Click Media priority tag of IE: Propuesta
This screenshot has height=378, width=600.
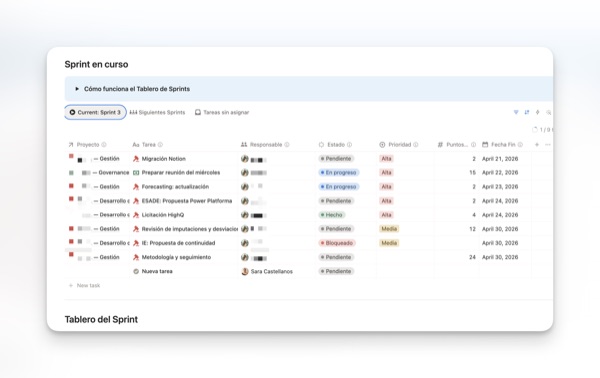point(389,243)
